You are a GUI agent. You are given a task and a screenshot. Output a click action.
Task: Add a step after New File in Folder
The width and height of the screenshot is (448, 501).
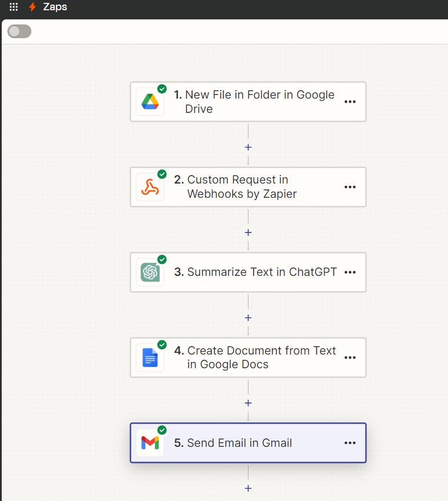pos(248,147)
